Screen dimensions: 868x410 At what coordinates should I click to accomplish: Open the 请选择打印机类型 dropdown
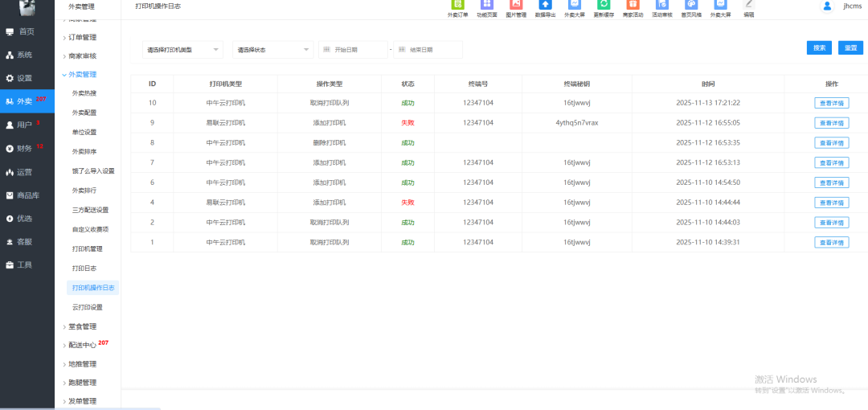pyautogui.click(x=182, y=50)
